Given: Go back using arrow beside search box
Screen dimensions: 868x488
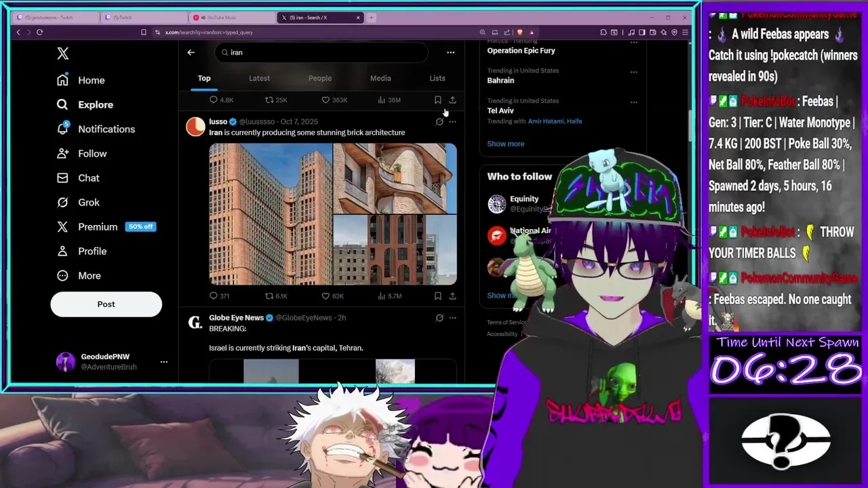Looking at the screenshot, I should click(x=191, y=52).
